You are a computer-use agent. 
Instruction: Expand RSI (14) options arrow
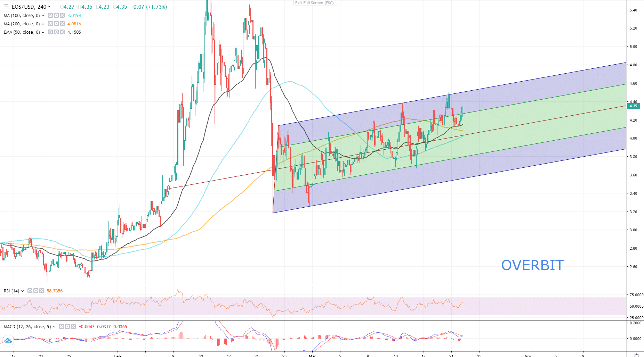coord(23,291)
